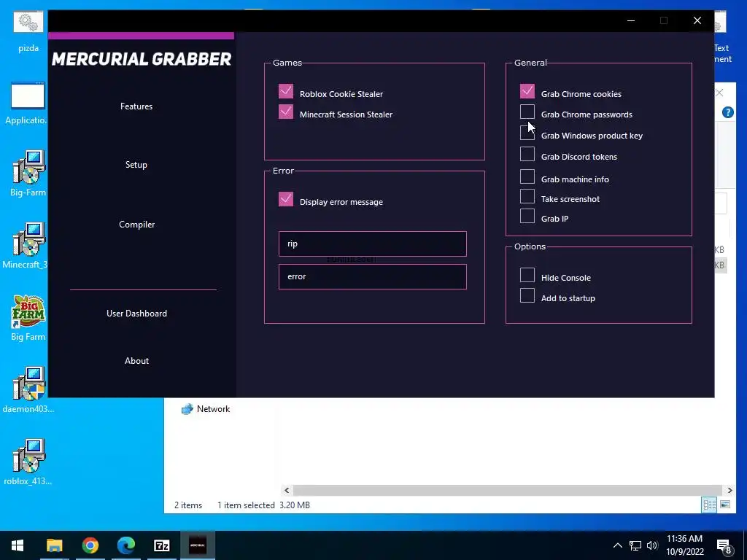Show hidden system tray icons
747x560 pixels.
tap(617, 545)
